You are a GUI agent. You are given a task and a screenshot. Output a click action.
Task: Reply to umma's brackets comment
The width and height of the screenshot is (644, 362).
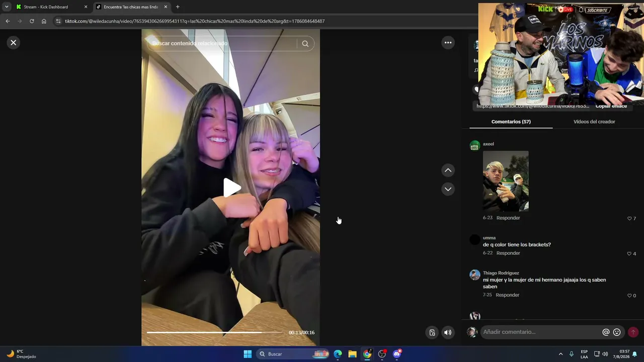(x=508, y=253)
